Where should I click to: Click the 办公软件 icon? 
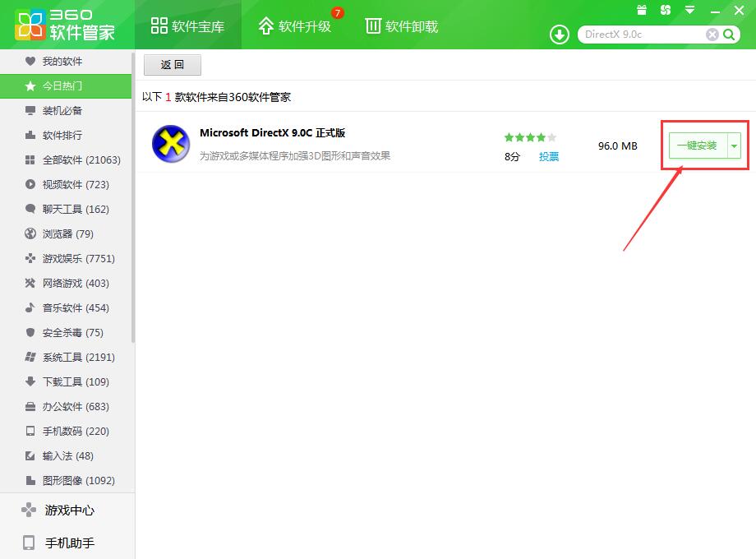tap(30, 407)
